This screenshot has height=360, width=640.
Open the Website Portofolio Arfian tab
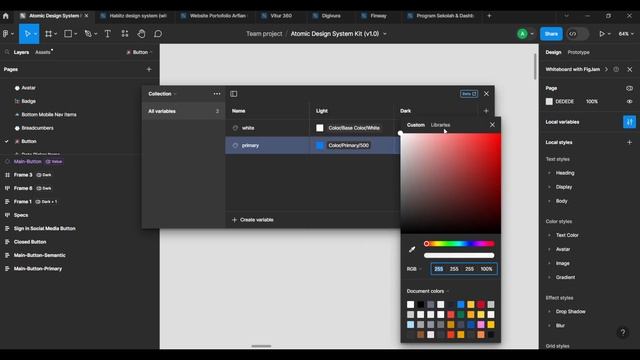pos(214,16)
